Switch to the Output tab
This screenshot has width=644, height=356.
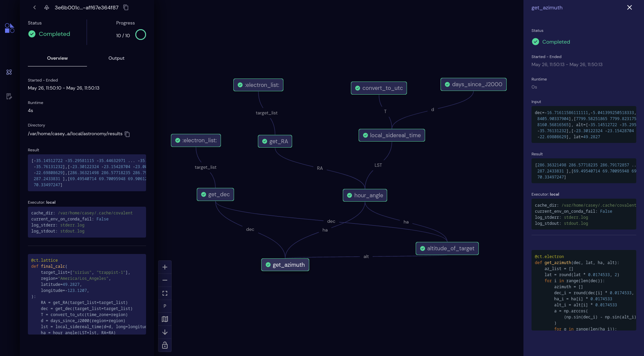point(116,58)
